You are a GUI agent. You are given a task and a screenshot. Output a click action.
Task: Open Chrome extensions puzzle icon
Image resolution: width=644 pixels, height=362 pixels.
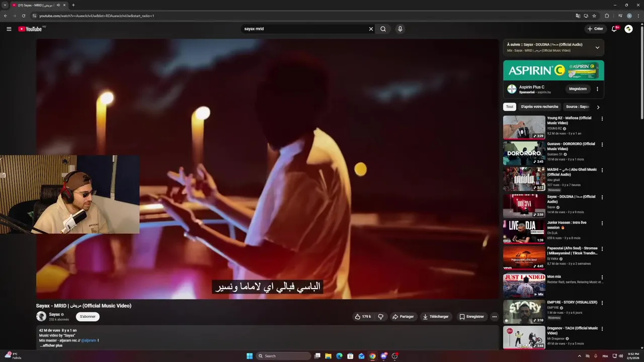point(607,16)
